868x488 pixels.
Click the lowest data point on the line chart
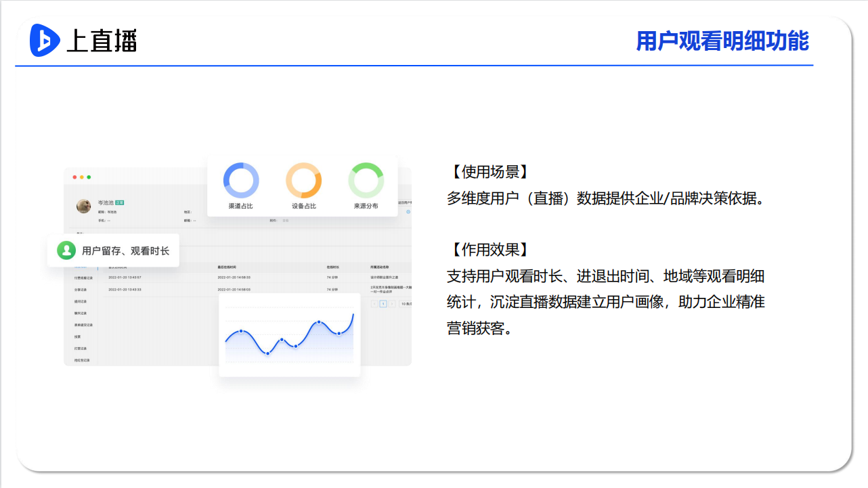267,353
